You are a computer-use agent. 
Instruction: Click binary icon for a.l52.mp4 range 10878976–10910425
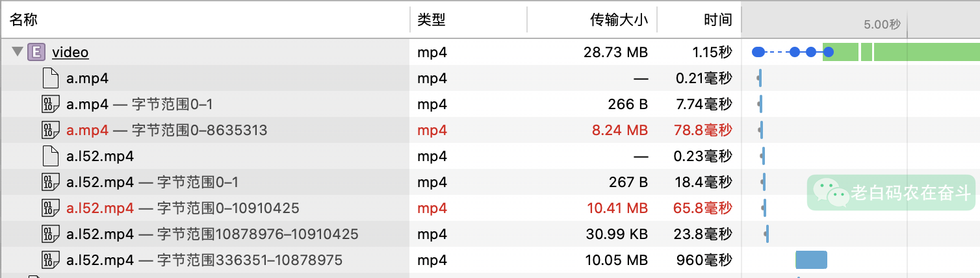51,234
